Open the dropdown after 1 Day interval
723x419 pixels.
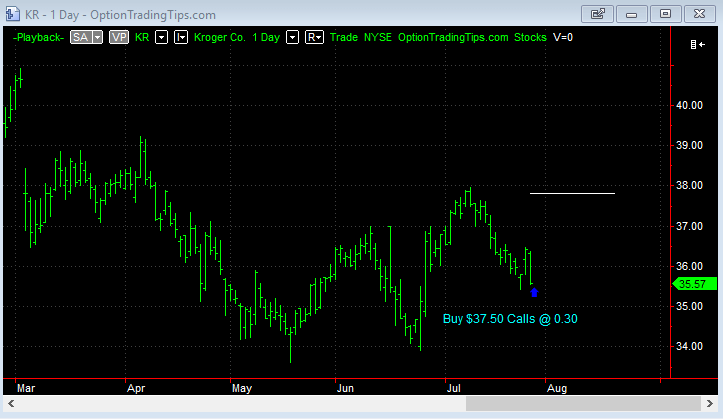[x=292, y=37]
